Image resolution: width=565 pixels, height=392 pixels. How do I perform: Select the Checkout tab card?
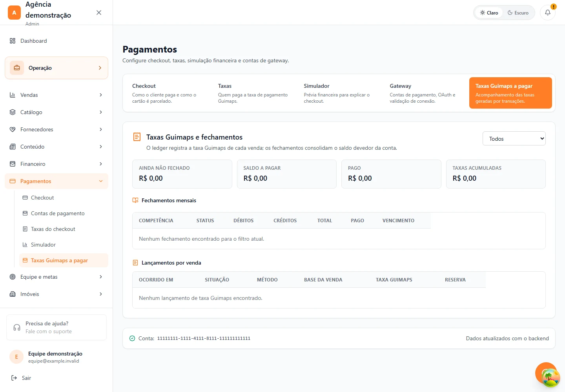tap(167, 93)
